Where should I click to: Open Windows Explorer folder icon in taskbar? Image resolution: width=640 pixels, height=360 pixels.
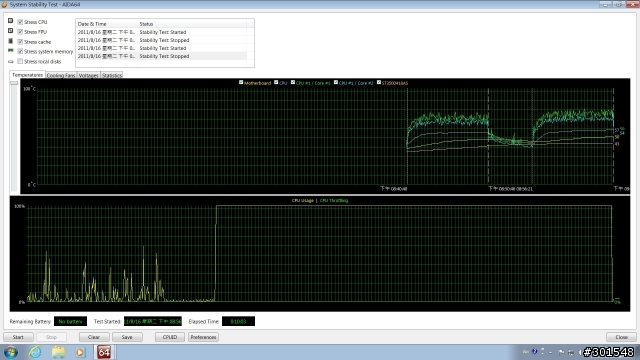[x=58, y=352]
